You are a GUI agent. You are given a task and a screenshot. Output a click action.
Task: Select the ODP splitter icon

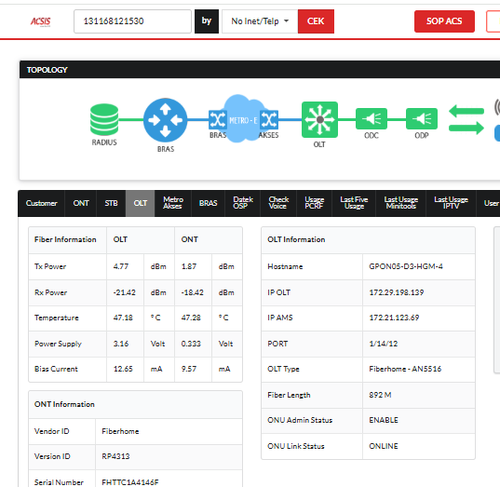click(422, 119)
